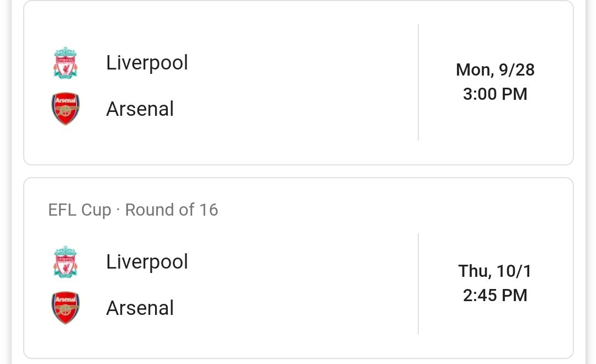
Task: Select the EFL Cup competition label
Action: click(x=80, y=210)
